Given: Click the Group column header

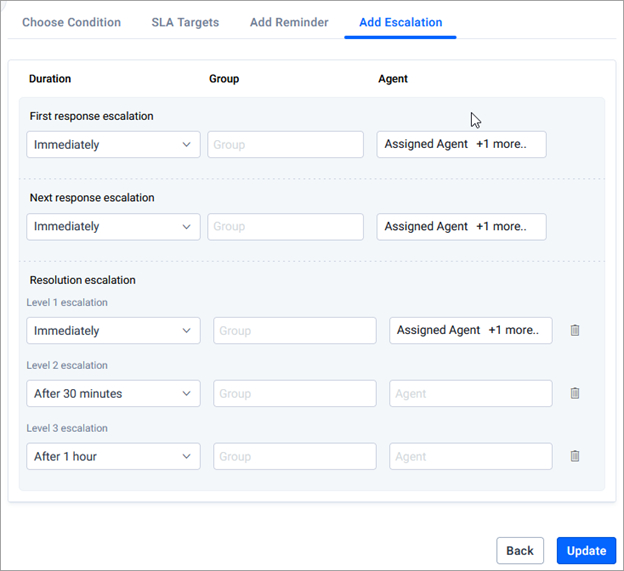Looking at the screenshot, I should coord(224,79).
